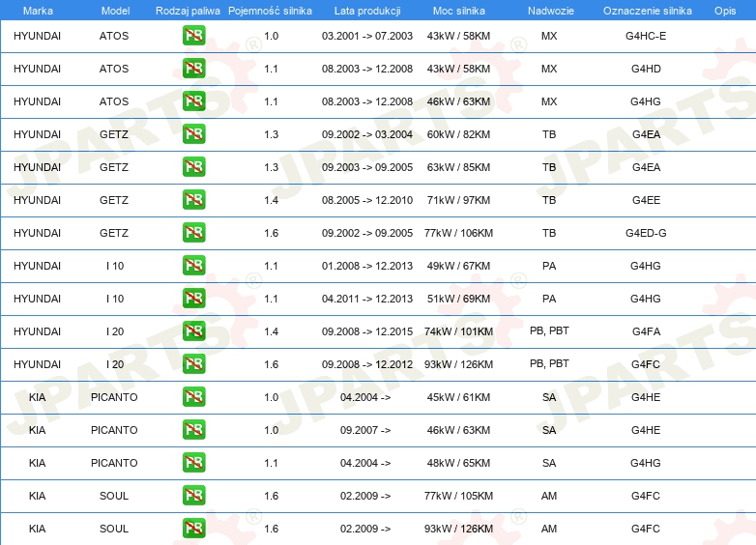Click engine capacity 1.6 in GETZ row
The width and height of the screenshot is (756, 545).
[271, 233]
